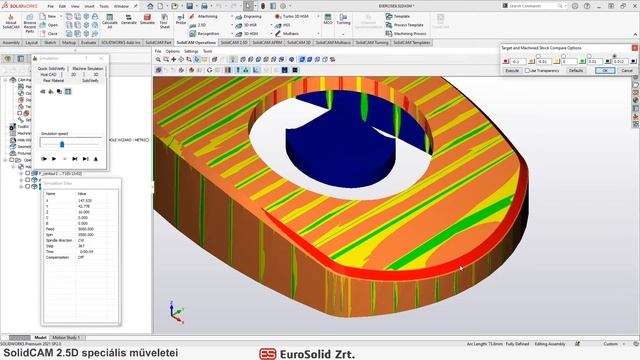Adjust the Simulation speed slider

pos(71,144)
